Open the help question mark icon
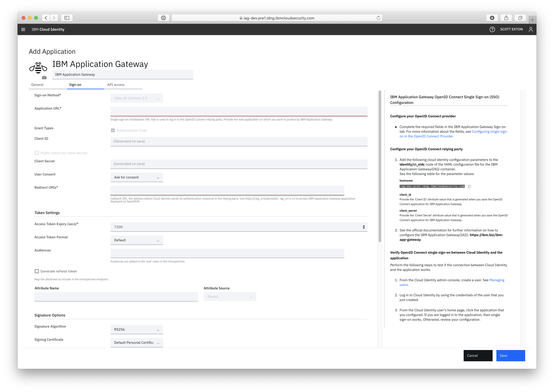The image size is (554, 392). pyautogui.click(x=492, y=29)
